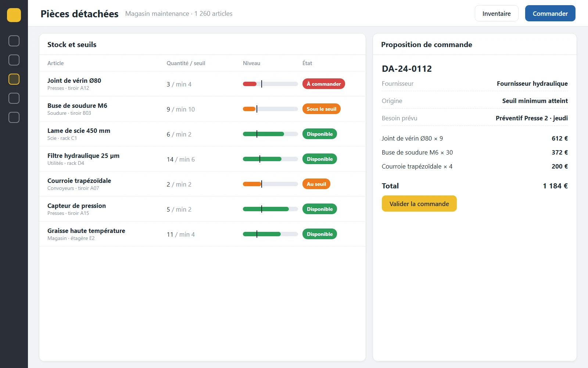Click level bar of Graisse haute température
Image resolution: width=588 pixels, height=368 pixels.
pos(270,234)
